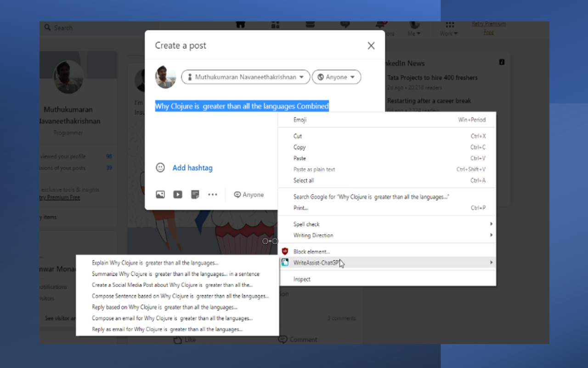Attach a document using the notes icon
This screenshot has height=368, width=588.
point(195,194)
